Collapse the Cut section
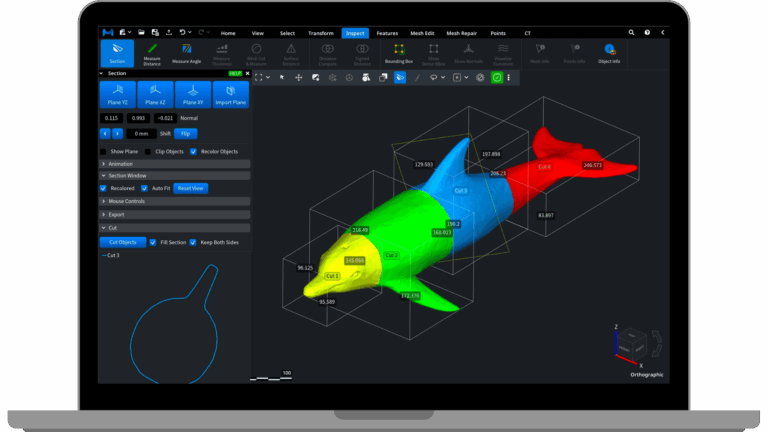768x432 pixels. pos(113,227)
